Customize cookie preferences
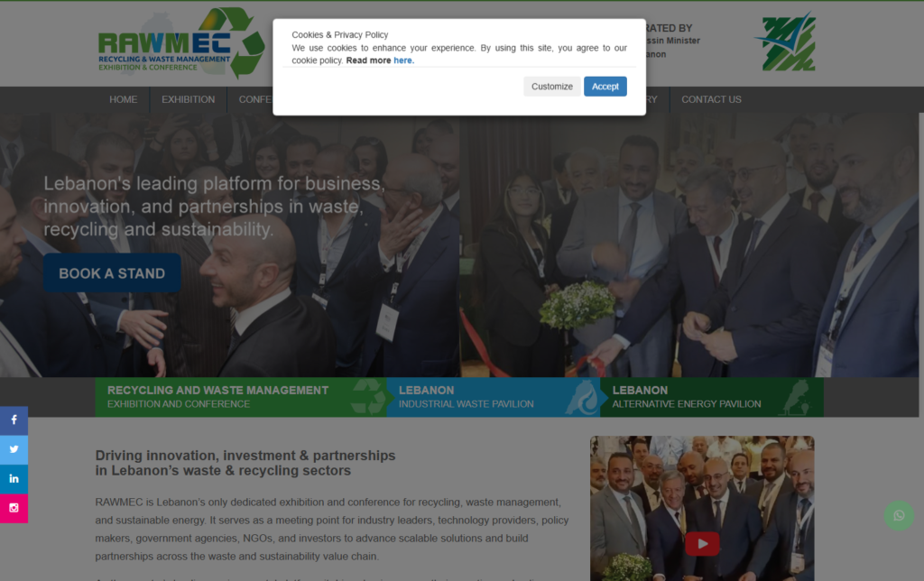924x581 pixels. (552, 87)
